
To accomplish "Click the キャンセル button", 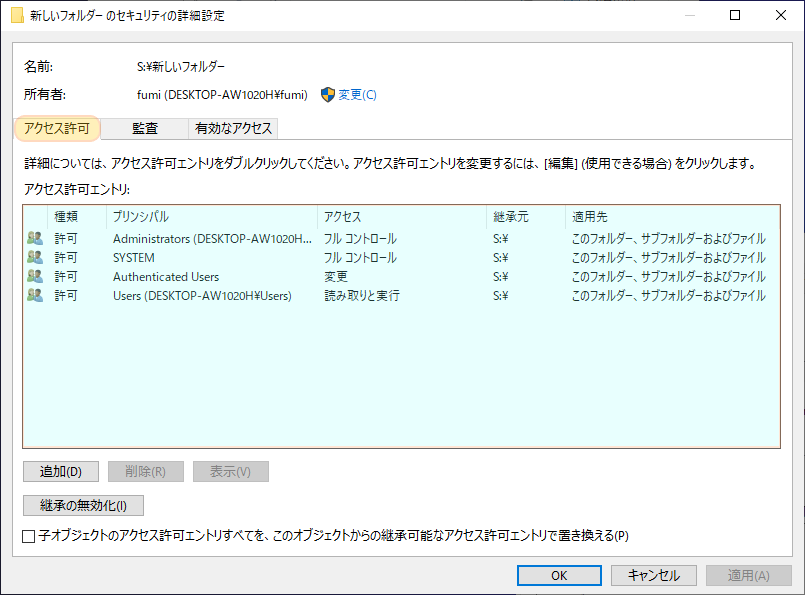I will [x=654, y=575].
